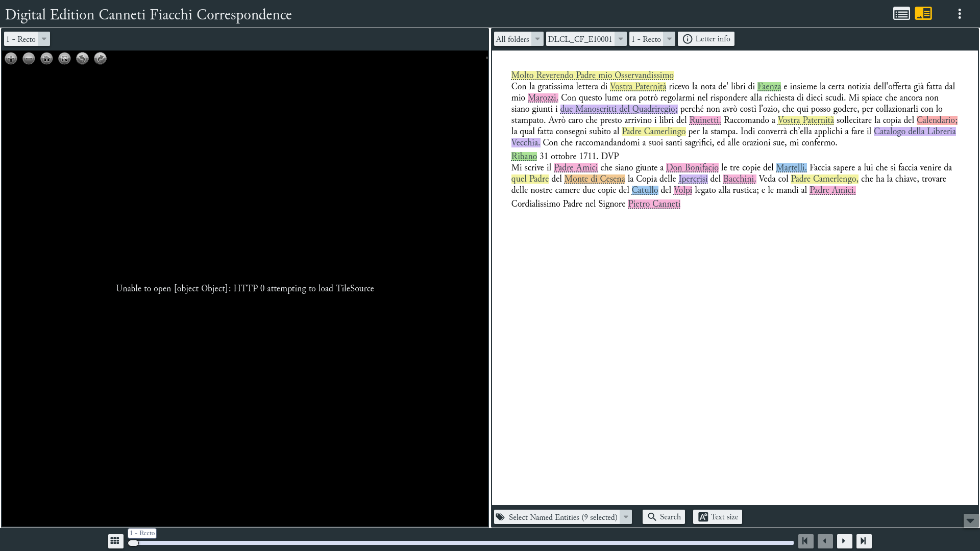The image size is (980, 551).
Task: Zoom out in the image viewer
Action: 29,59
